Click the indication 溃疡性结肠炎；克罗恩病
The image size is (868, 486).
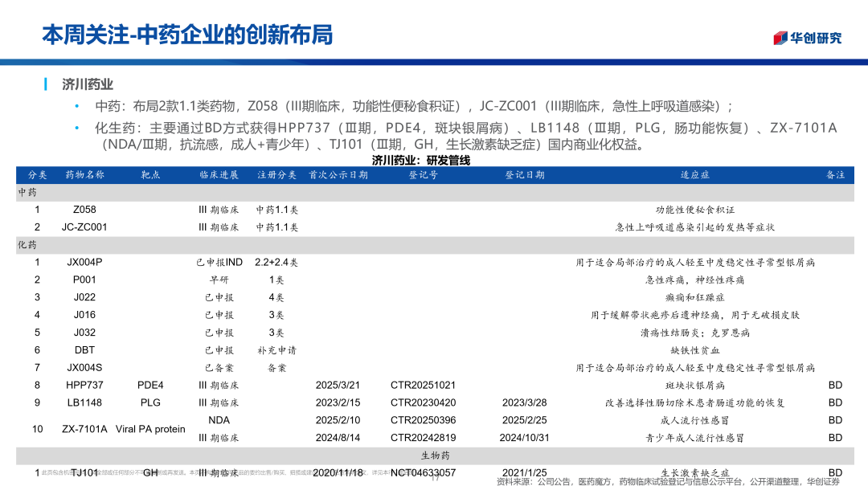694,333
